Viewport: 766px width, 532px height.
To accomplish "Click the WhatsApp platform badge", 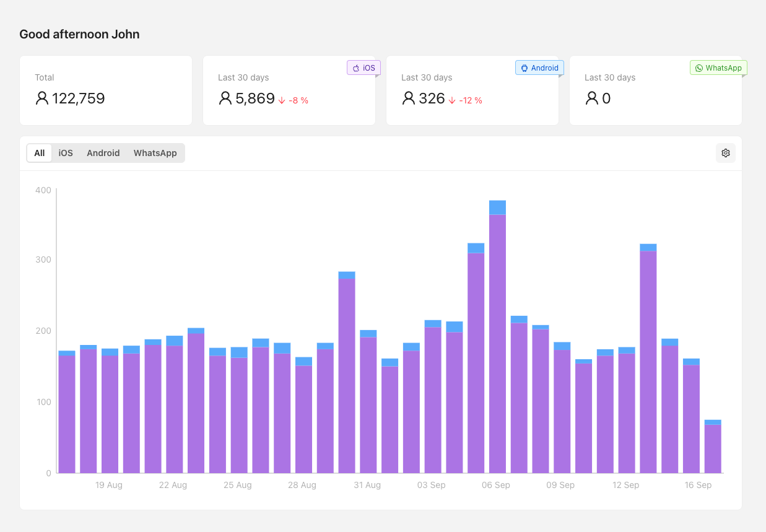I will coord(718,68).
